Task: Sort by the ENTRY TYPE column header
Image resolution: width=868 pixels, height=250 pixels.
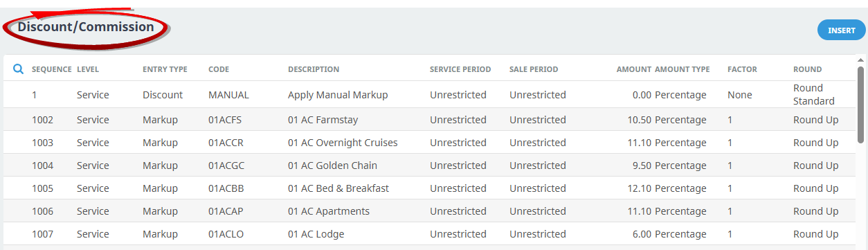Action: [165, 69]
